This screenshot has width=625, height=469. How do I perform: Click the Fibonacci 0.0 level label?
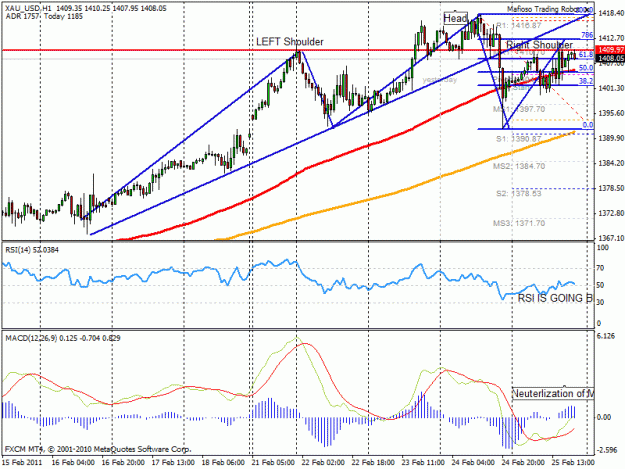(588, 125)
